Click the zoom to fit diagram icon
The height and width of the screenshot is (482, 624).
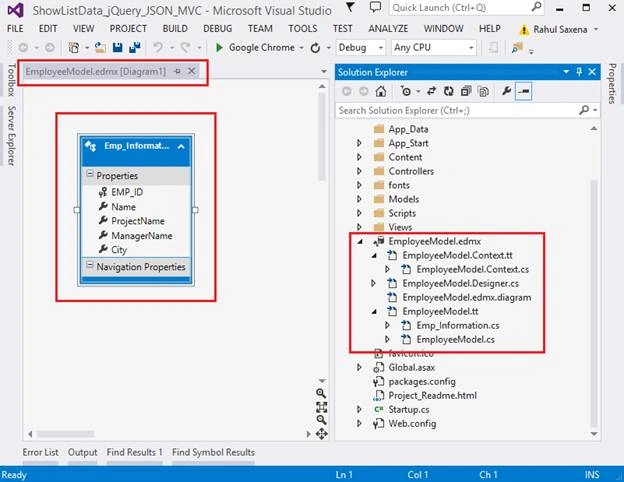coord(322,407)
